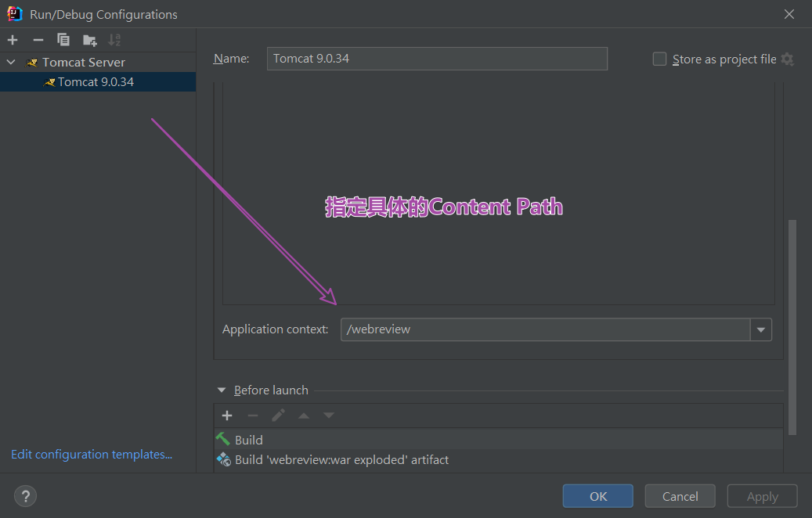812x518 pixels.
Task: Click the vertical scrollbar thumb
Action: tap(792, 327)
